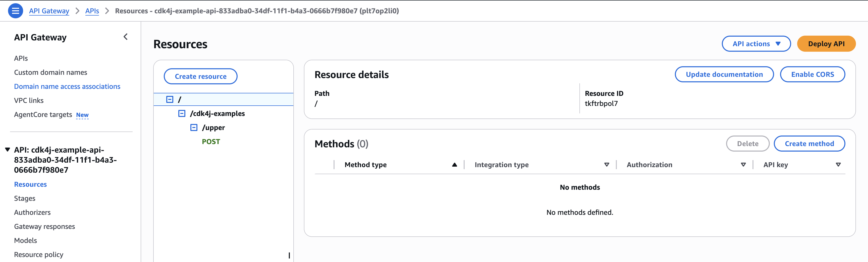Viewport: 868px width, 262px height.
Task: Collapse the /upper resource node
Action: (194, 127)
